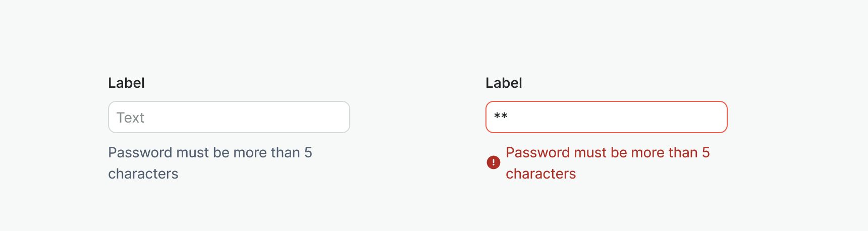Click the red password error message
The height and width of the screenshot is (231, 868).
click(x=608, y=163)
